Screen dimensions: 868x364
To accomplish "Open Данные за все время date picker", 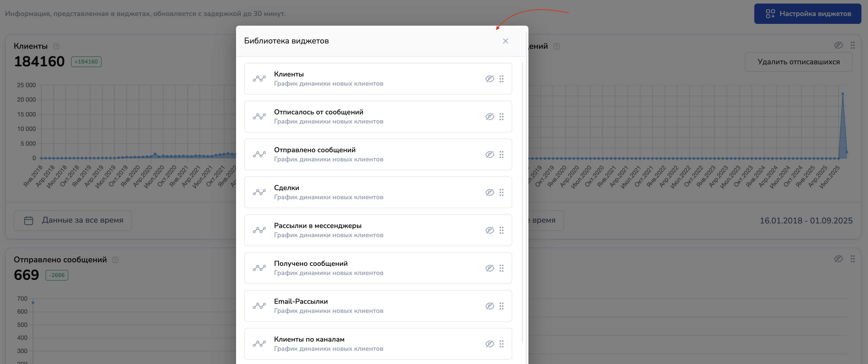I will (73, 221).
